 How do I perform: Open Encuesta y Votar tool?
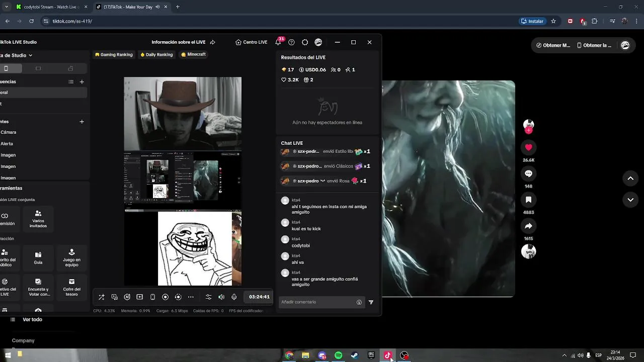click(38, 287)
